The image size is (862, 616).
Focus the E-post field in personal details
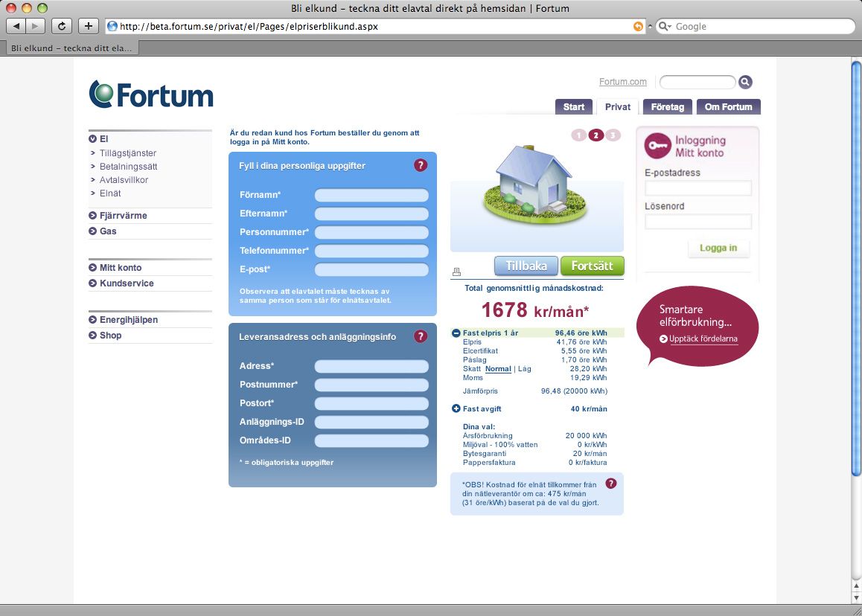[x=371, y=270]
